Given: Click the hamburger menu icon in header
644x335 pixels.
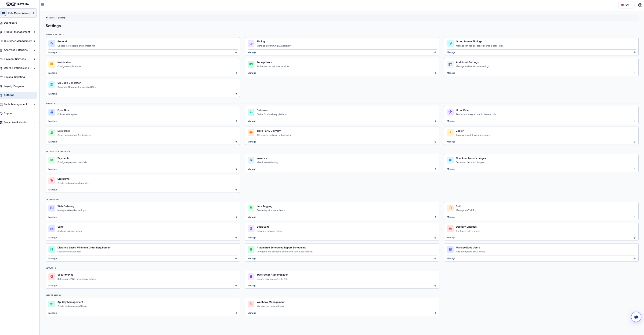Looking at the screenshot, I should point(43,4).
